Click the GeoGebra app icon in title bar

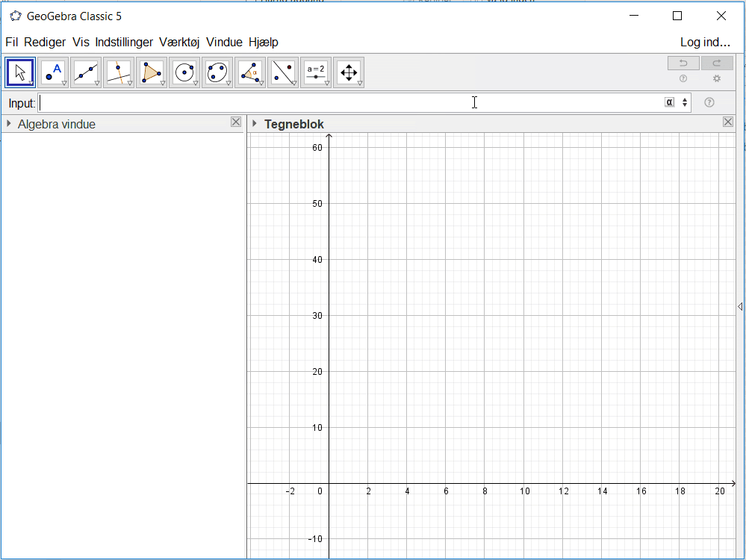click(16, 16)
